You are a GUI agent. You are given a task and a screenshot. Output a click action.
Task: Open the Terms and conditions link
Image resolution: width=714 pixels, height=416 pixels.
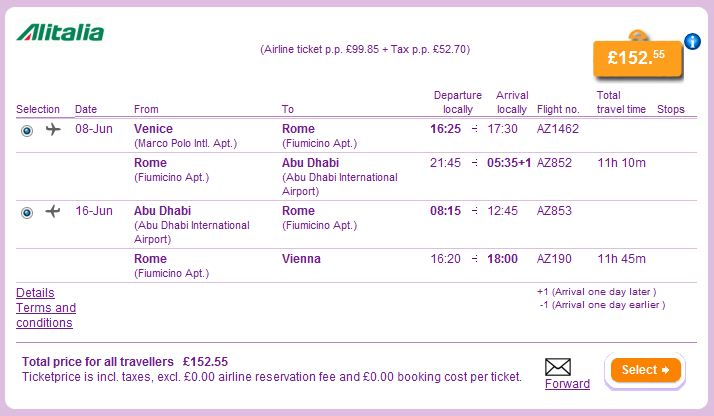click(46, 315)
